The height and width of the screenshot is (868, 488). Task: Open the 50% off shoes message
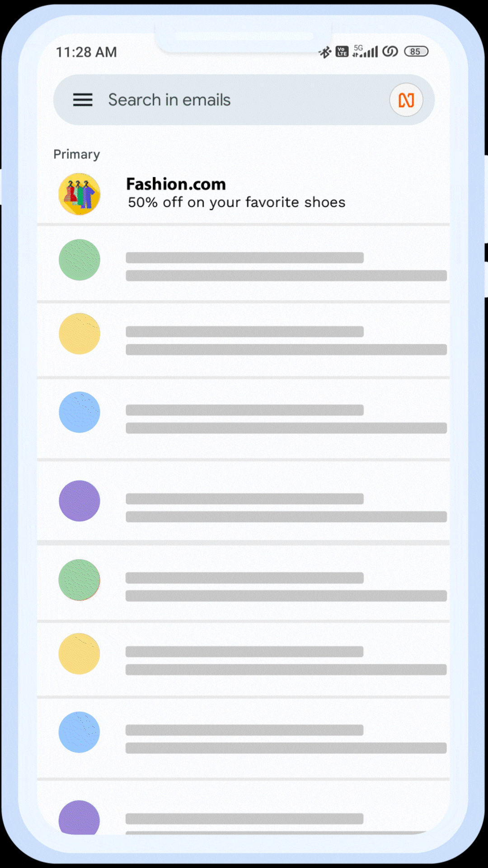coord(236,202)
